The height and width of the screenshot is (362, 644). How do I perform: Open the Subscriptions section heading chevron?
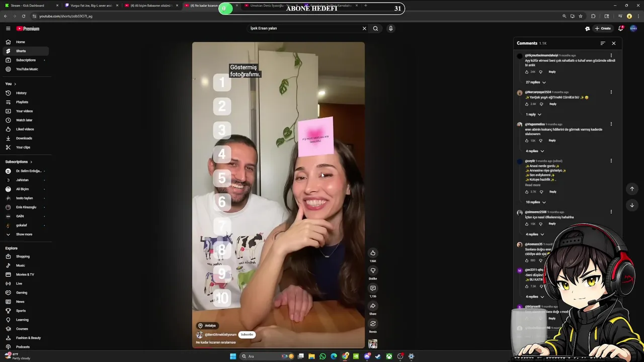[31, 162]
